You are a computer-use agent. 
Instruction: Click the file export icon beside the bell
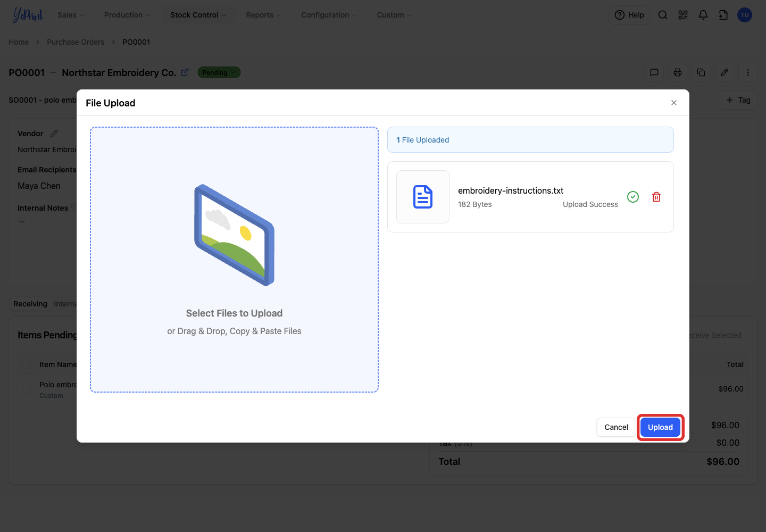723,15
